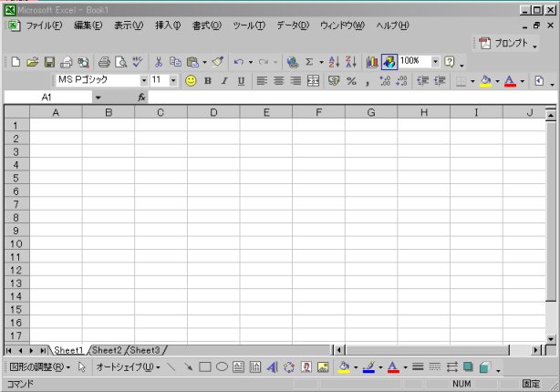This screenshot has height=392, width=560.
Task: Toggle italic formatting
Action: [x=224, y=81]
